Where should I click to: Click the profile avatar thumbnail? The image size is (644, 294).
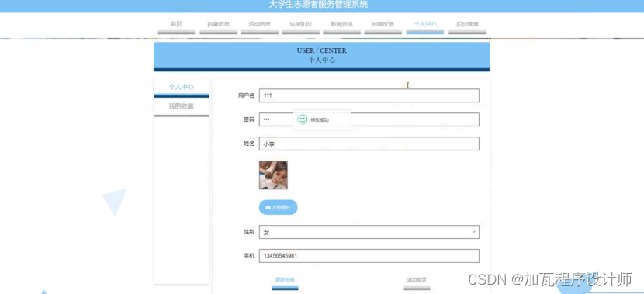tap(274, 175)
